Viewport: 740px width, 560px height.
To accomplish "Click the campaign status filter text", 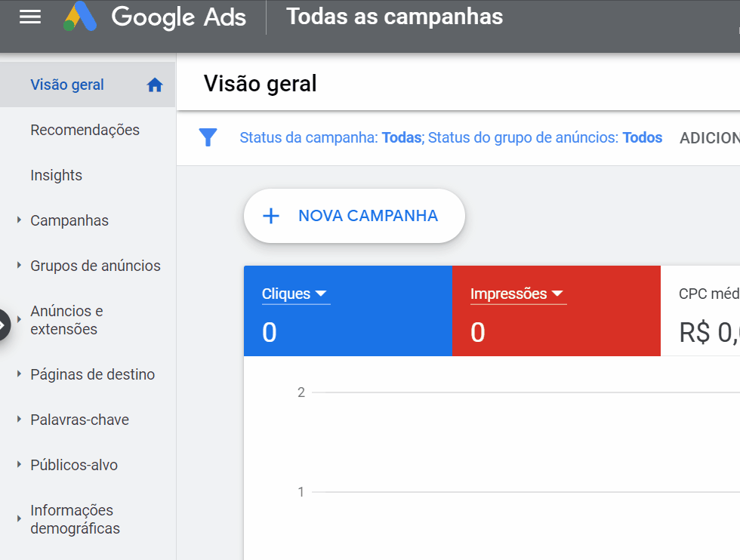I will point(331,137).
